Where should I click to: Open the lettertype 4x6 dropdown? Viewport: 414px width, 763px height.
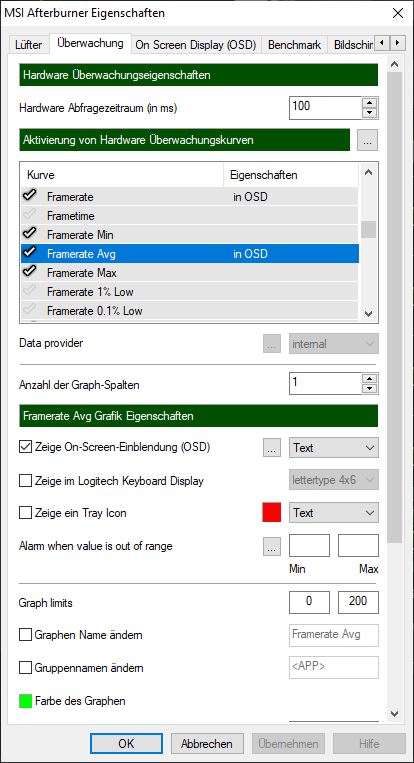coord(334,480)
